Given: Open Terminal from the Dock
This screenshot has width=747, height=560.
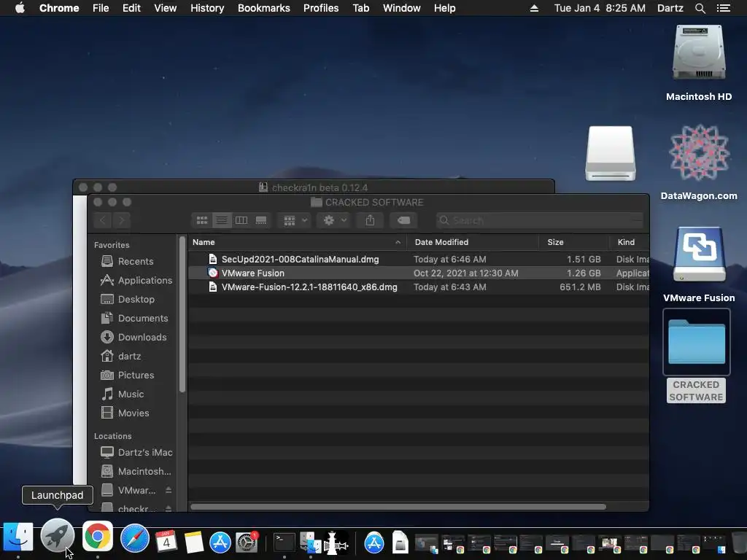Looking at the screenshot, I should click(x=284, y=542).
